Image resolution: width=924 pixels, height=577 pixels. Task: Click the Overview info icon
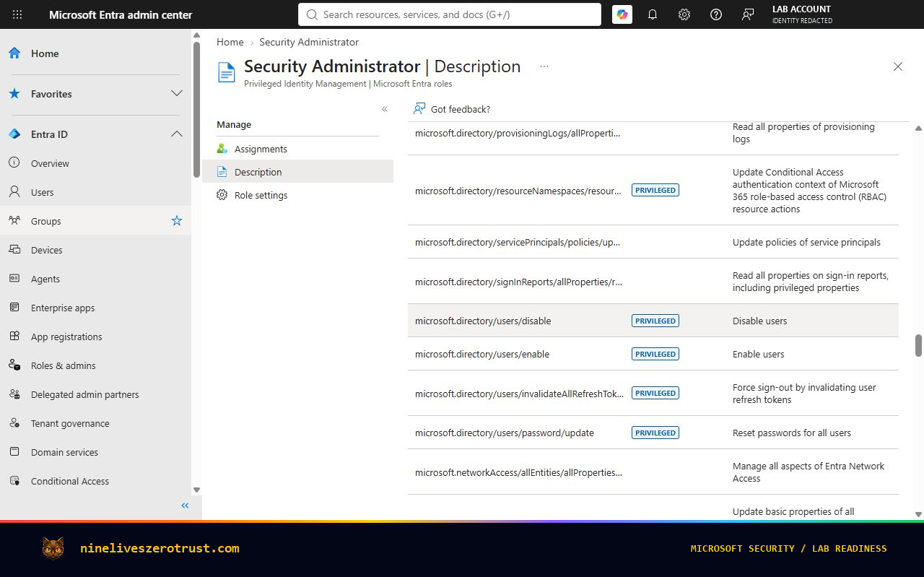pos(14,163)
